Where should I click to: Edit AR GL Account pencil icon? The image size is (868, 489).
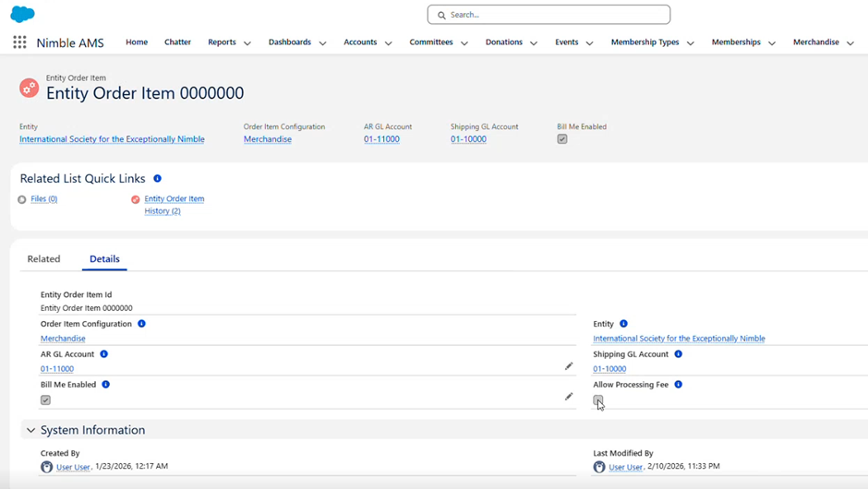click(569, 366)
